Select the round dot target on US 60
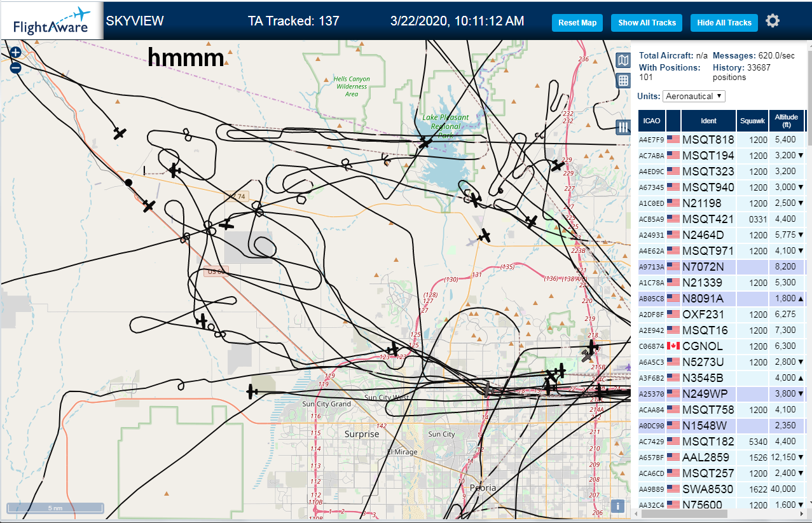This screenshot has width=812, height=523. (128, 182)
